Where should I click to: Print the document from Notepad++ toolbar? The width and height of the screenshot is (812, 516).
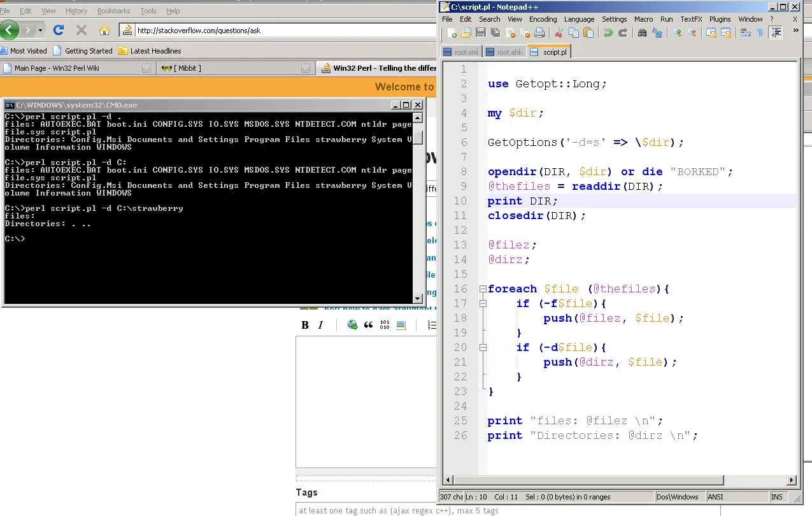click(539, 32)
